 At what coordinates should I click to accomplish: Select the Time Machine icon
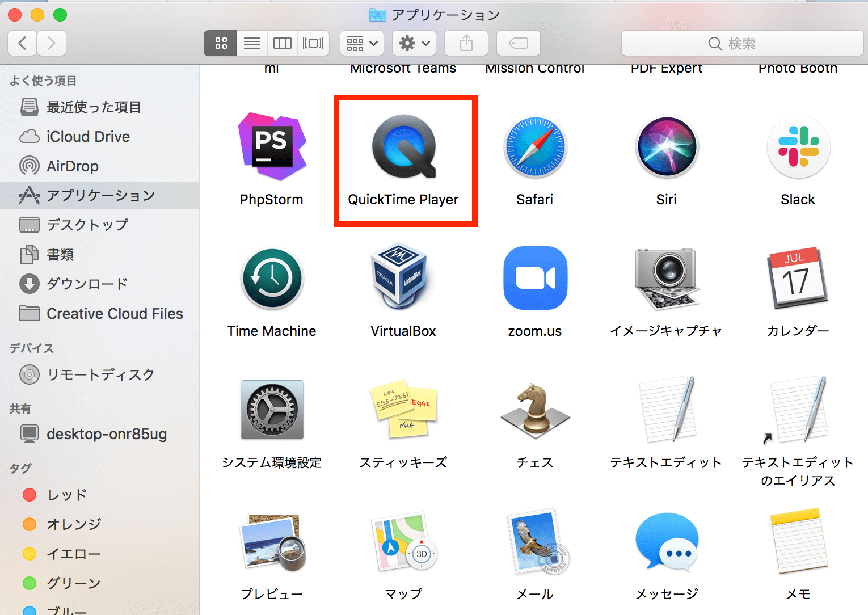click(272, 278)
